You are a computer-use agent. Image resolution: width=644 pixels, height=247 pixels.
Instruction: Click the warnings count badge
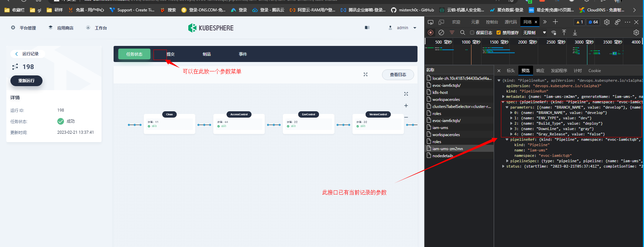click(580, 22)
